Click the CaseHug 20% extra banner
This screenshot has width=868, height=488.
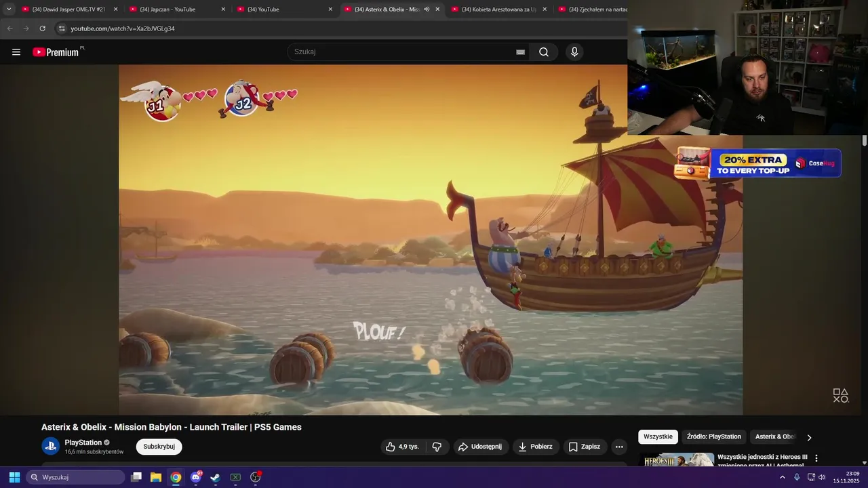tap(758, 163)
